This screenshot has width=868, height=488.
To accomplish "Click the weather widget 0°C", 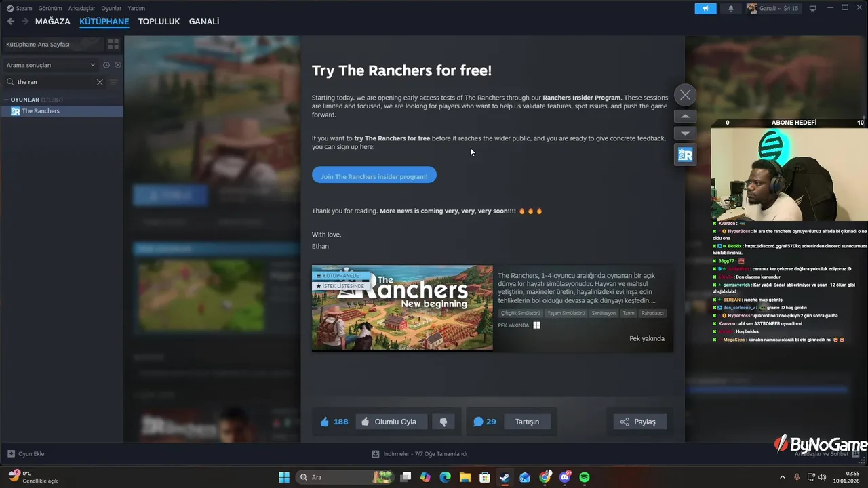I will click(x=34, y=477).
